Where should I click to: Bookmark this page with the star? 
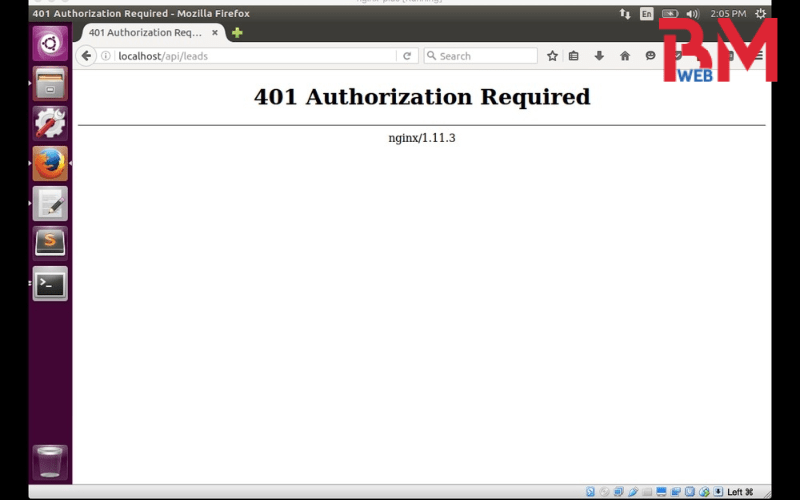click(x=552, y=56)
